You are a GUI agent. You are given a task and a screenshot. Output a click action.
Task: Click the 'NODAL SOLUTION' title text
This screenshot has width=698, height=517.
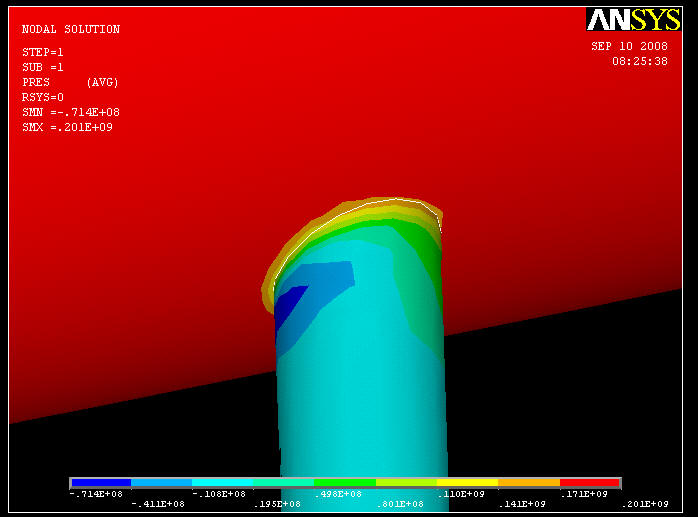[71, 29]
